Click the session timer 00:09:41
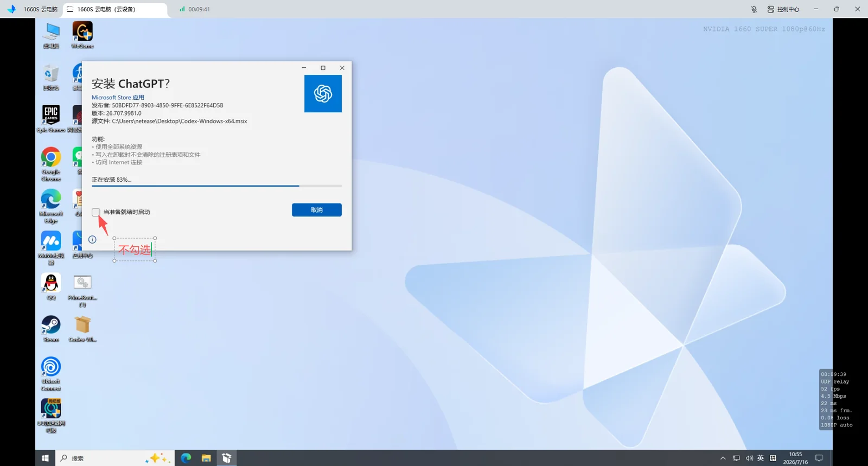This screenshot has height=466, width=868. click(x=199, y=9)
